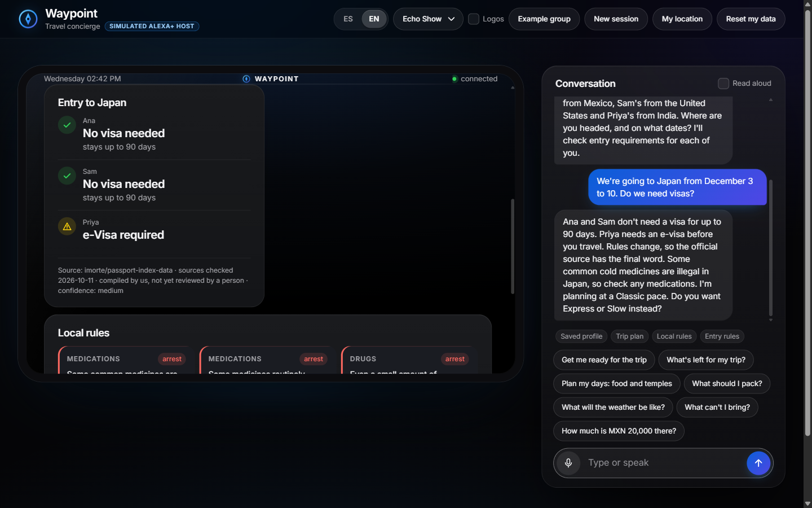Click the green connected status dot
This screenshot has width=812, height=508.
click(x=454, y=79)
